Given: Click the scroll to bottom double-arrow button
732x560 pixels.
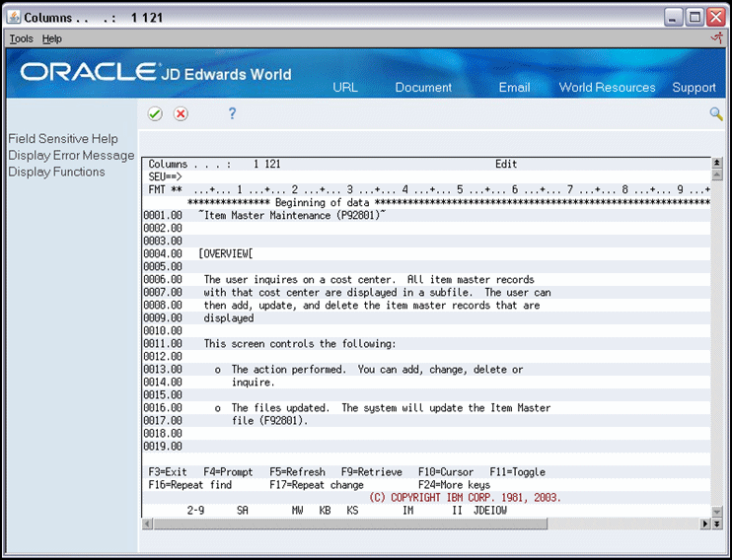Looking at the screenshot, I should 717,525.
